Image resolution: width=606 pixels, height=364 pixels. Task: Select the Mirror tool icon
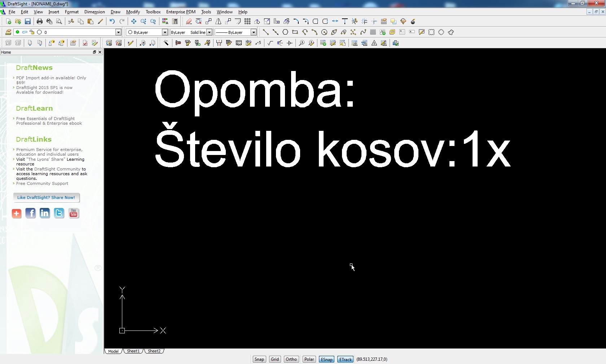(x=218, y=22)
